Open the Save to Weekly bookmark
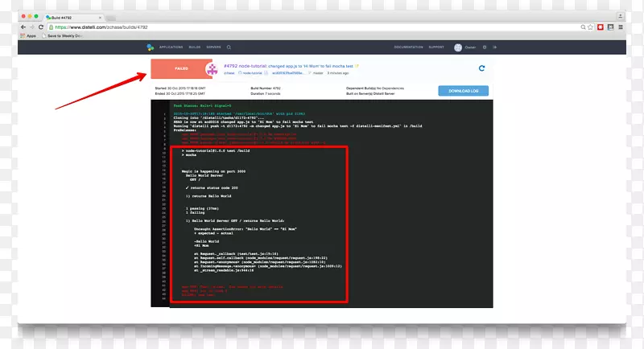This screenshot has width=644, height=349. click(63, 36)
